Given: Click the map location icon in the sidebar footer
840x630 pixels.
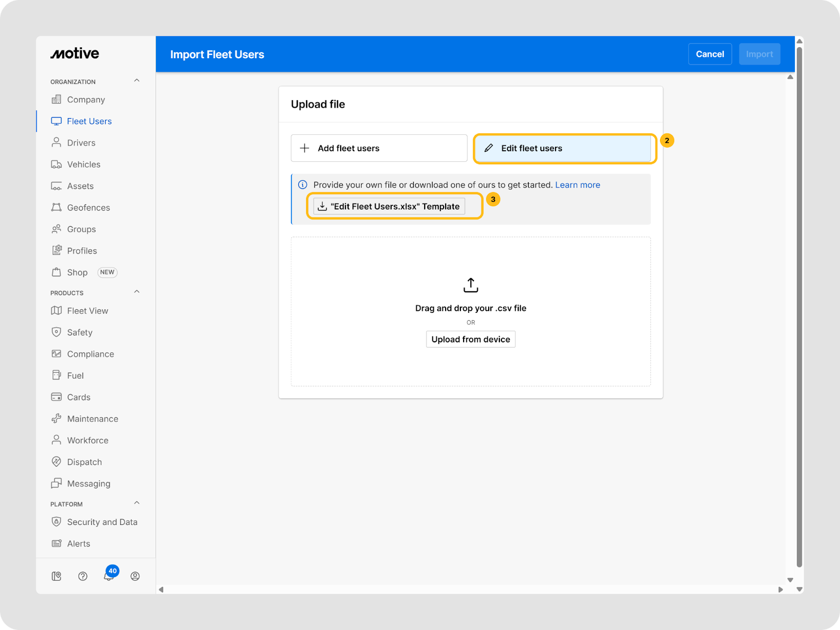Looking at the screenshot, I should coord(56,576).
